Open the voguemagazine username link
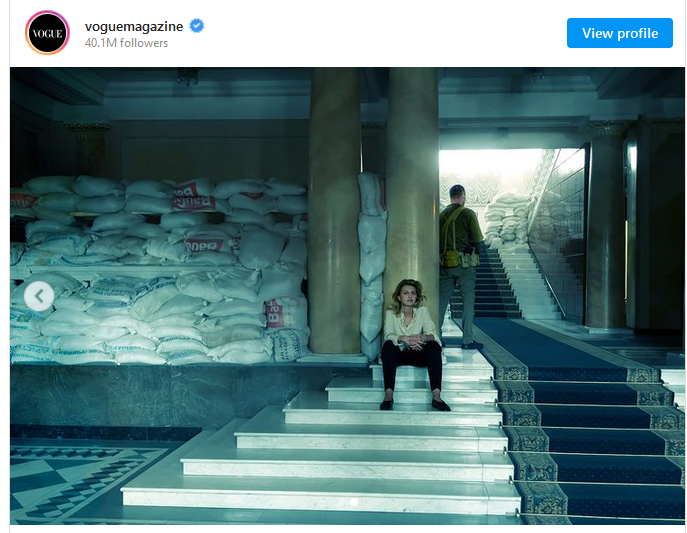 tap(134, 26)
